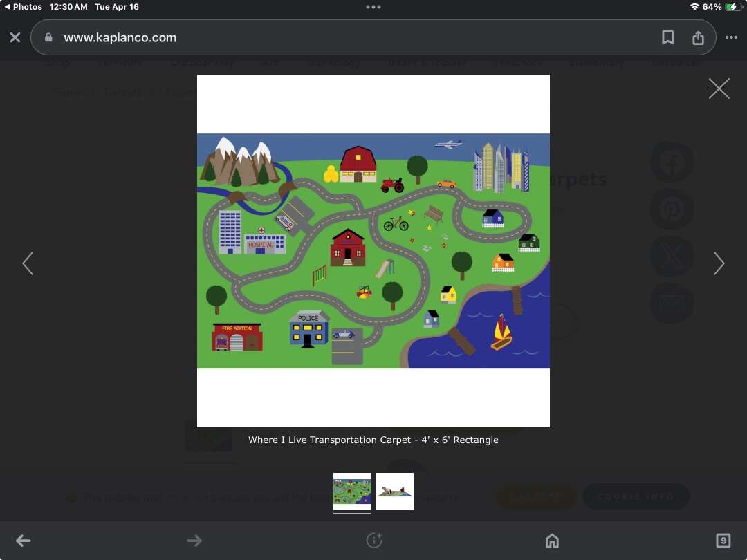747x560 pixels.
Task: Return to Photos app via status bar
Action: tap(23, 7)
